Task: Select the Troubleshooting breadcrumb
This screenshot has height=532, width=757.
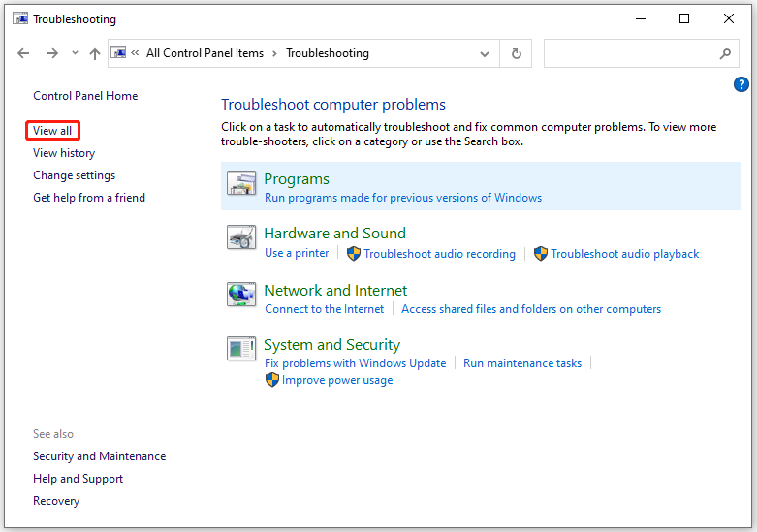Action: (328, 53)
